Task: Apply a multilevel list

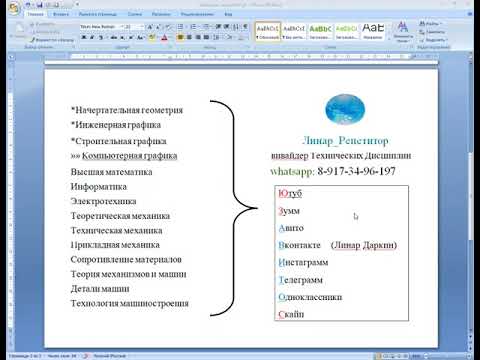Action: pyautogui.click(x=206, y=27)
